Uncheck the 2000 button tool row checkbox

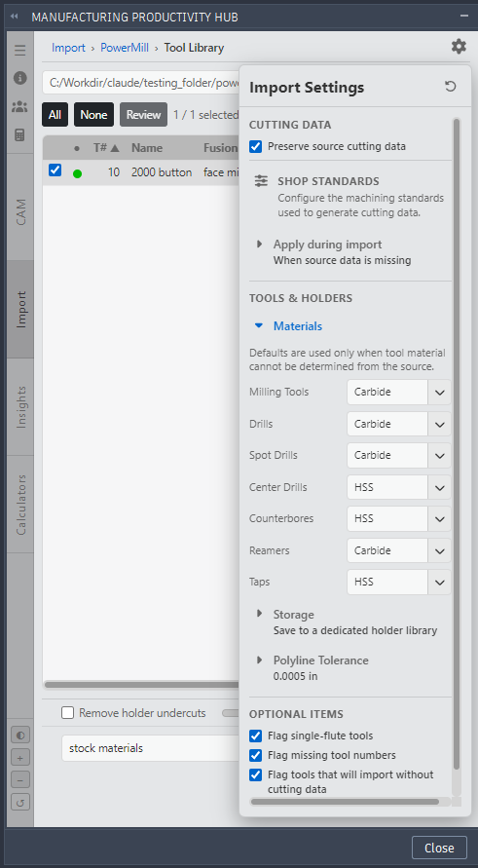coord(55,170)
